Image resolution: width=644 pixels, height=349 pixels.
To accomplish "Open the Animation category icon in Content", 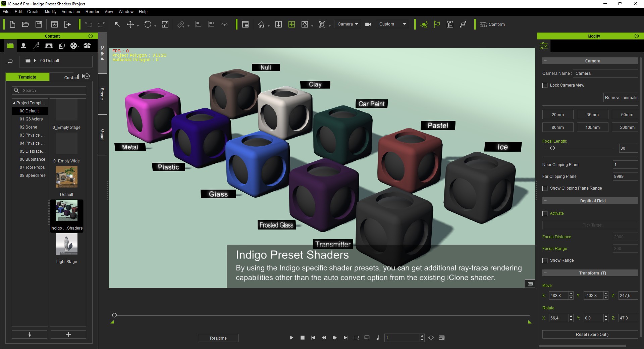I will (36, 46).
